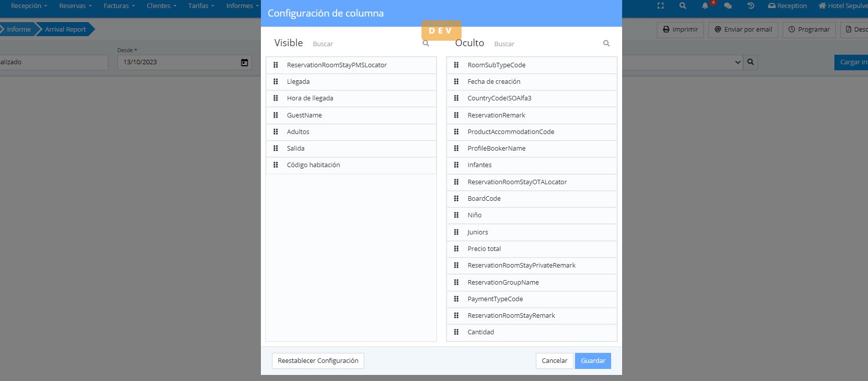
Task: Open the chat messages icon
Action: [728, 6]
